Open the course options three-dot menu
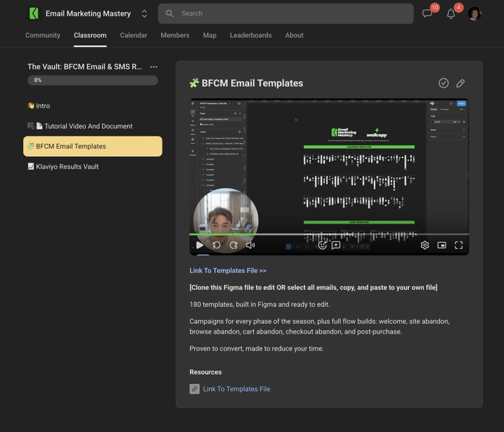 153,67
